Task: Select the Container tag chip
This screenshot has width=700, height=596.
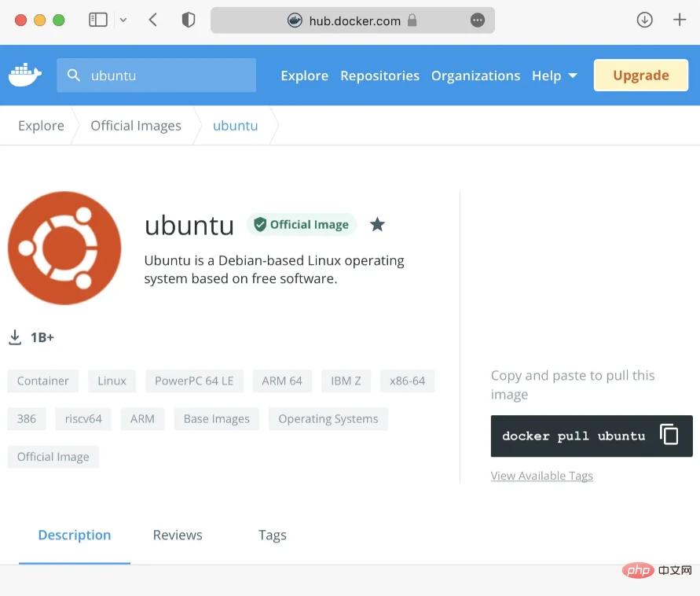Action: click(43, 381)
